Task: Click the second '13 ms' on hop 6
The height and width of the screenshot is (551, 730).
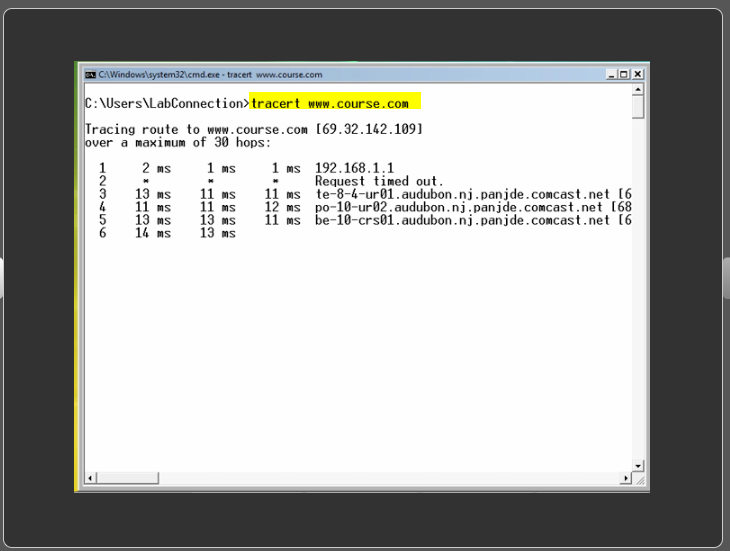Action: [218, 233]
